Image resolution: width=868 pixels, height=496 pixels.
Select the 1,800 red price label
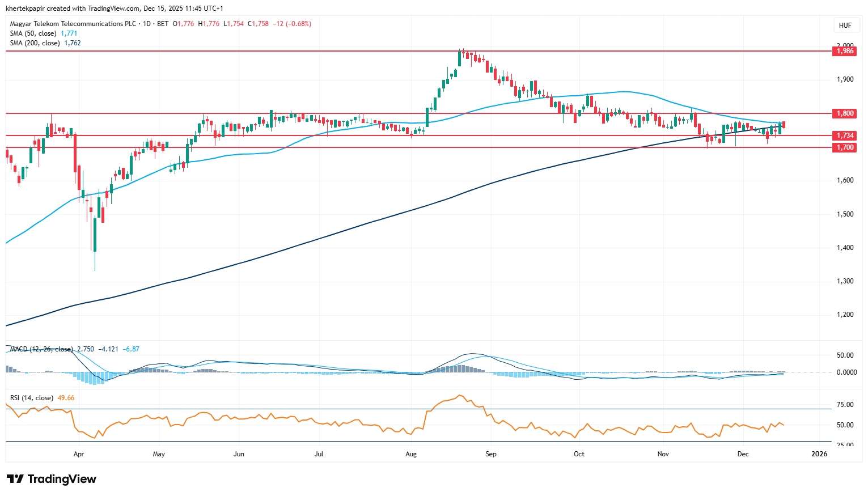pos(845,113)
